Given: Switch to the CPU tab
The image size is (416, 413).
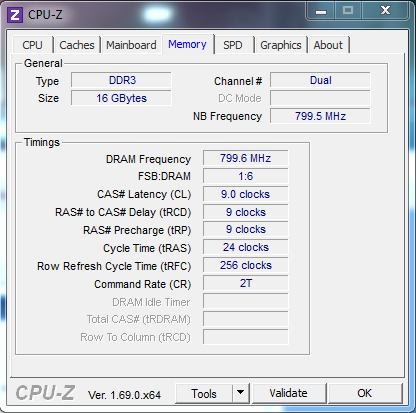Looking at the screenshot, I should 33,45.
